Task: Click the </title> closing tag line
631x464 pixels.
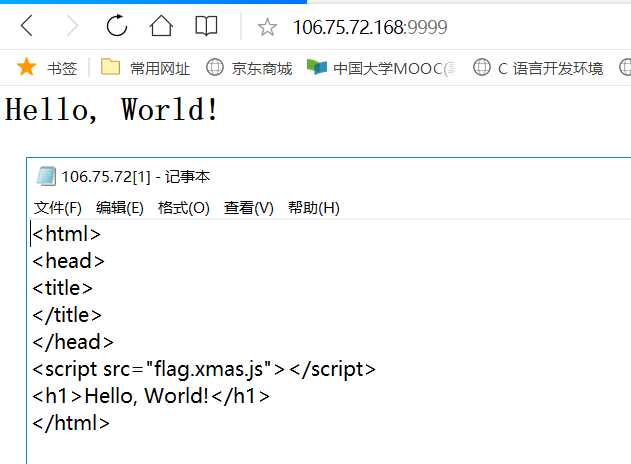Action: (x=67, y=315)
